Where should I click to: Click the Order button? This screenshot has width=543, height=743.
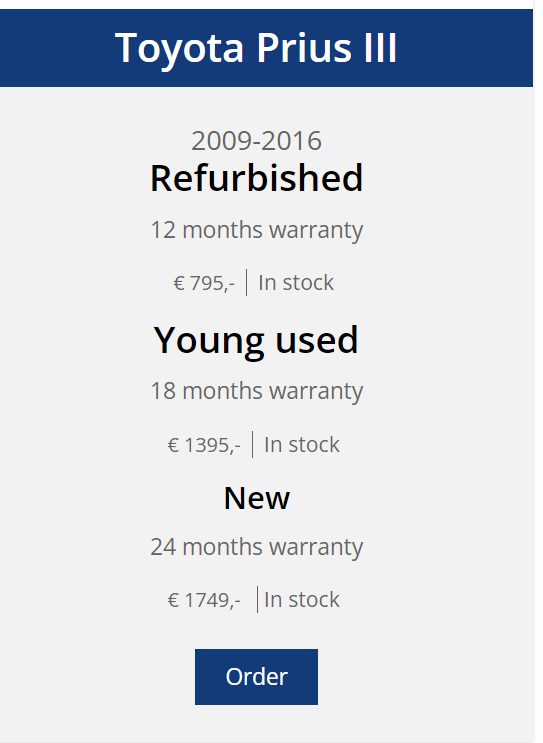coord(256,677)
